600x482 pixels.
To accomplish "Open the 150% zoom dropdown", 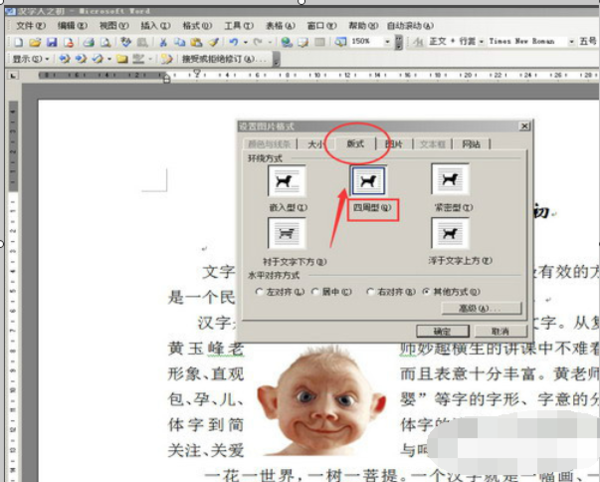I will point(388,42).
